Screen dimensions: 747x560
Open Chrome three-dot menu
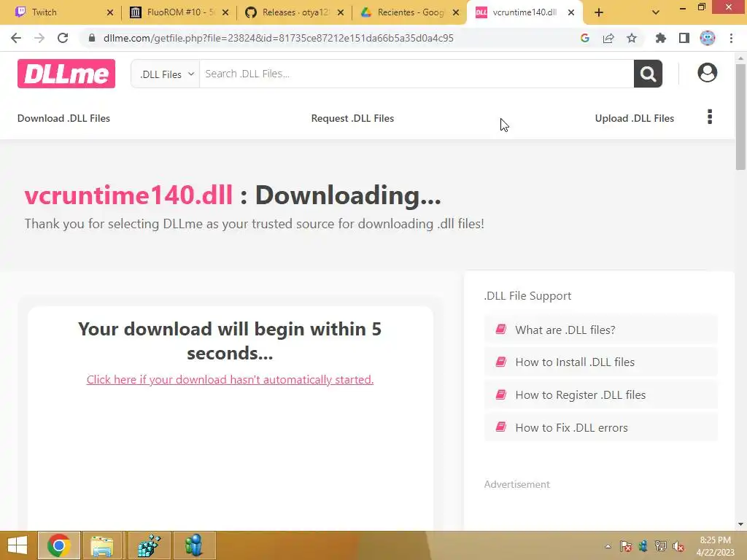coord(731,38)
